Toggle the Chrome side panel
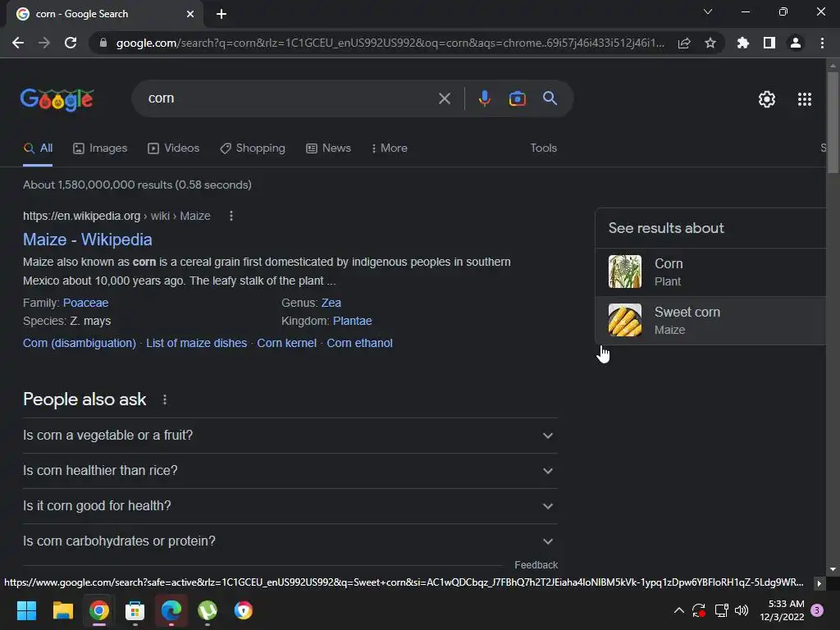 (769, 43)
